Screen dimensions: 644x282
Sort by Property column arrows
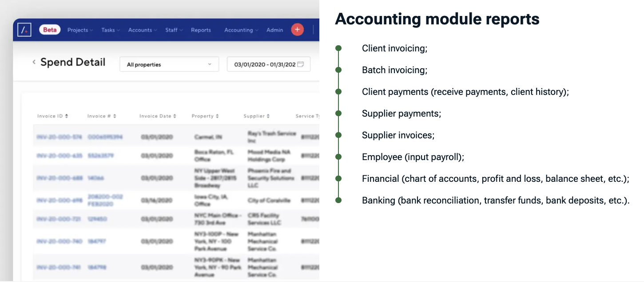pyautogui.click(x=217, y=116)
